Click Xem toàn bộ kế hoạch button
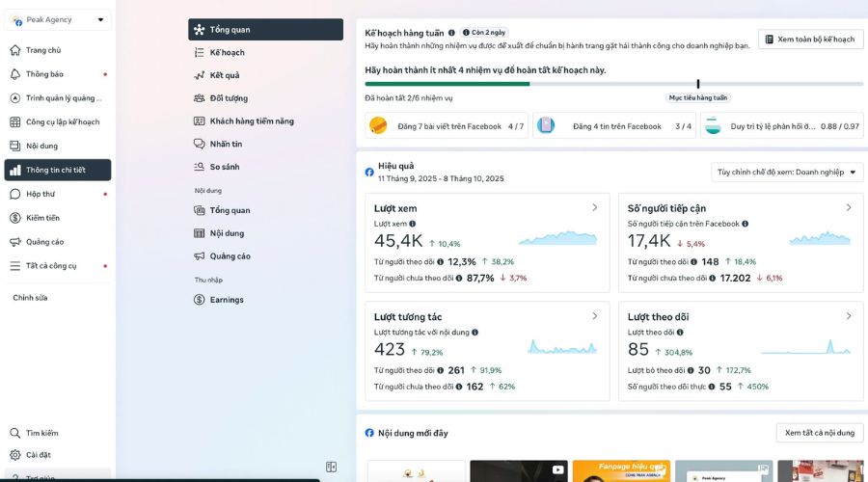Screen dimensions: 868x482 pos(810,40)
